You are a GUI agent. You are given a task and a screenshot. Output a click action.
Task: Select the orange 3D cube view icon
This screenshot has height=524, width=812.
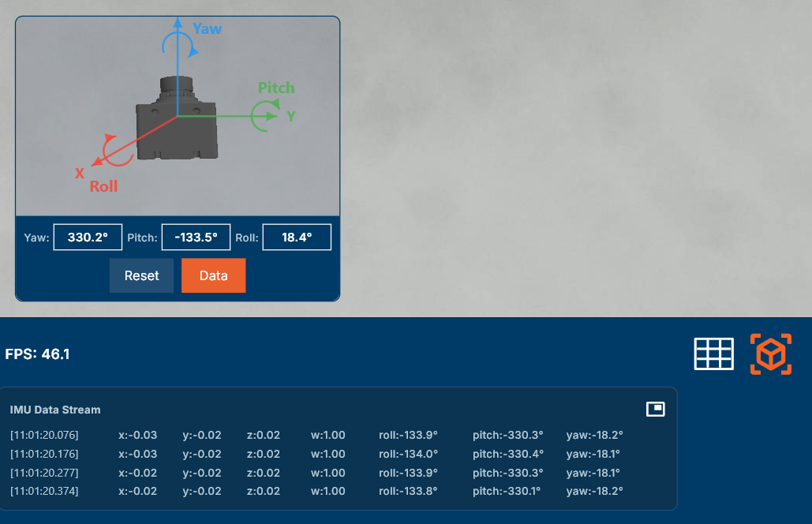[x=770, y=354]
